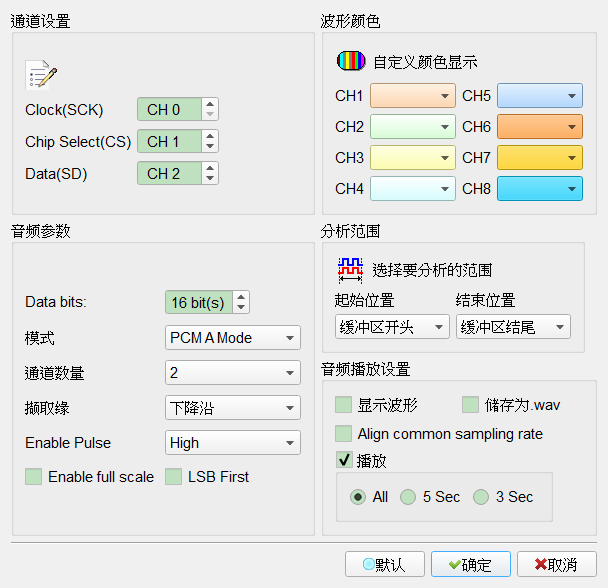This screenshot has height=588, width=608.
Task: Click the 取消 cancel button
Action: tap(556, 564)
